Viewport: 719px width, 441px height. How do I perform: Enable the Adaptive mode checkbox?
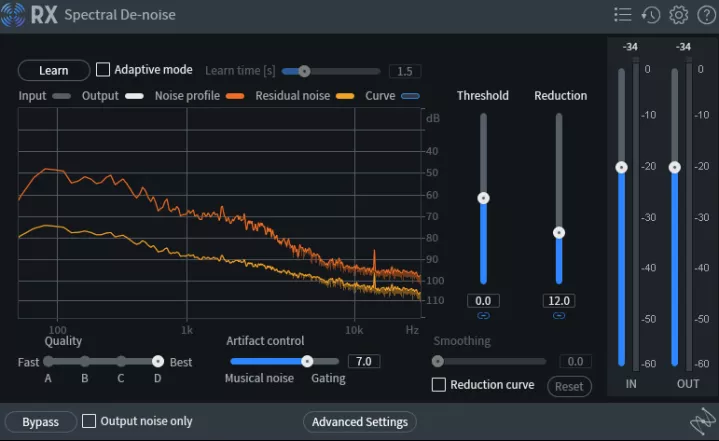click(103, 70)
